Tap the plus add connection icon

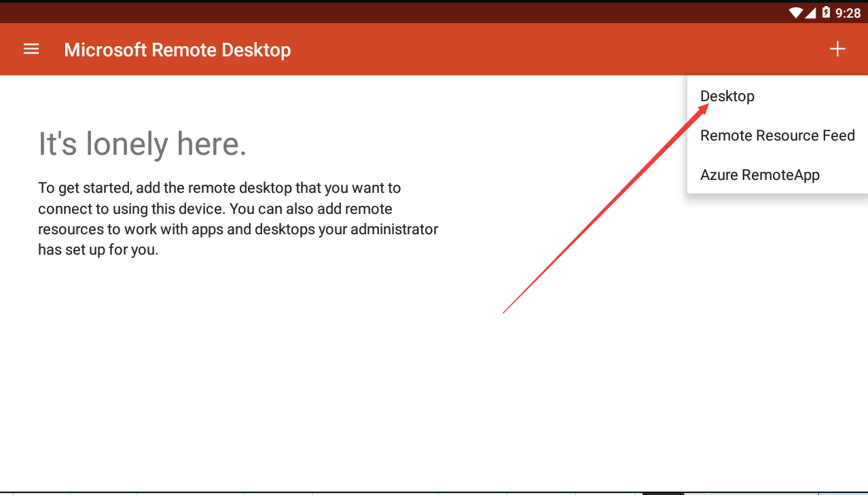coord(837,49)
